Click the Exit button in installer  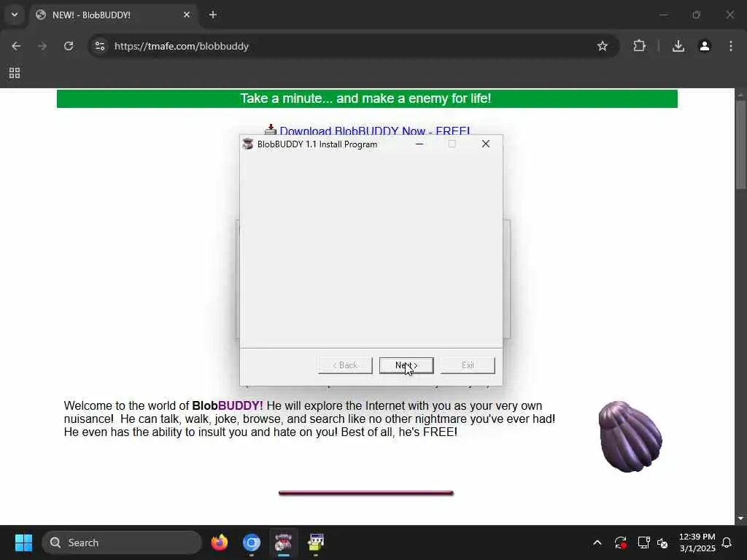click(x=468, y=365)
